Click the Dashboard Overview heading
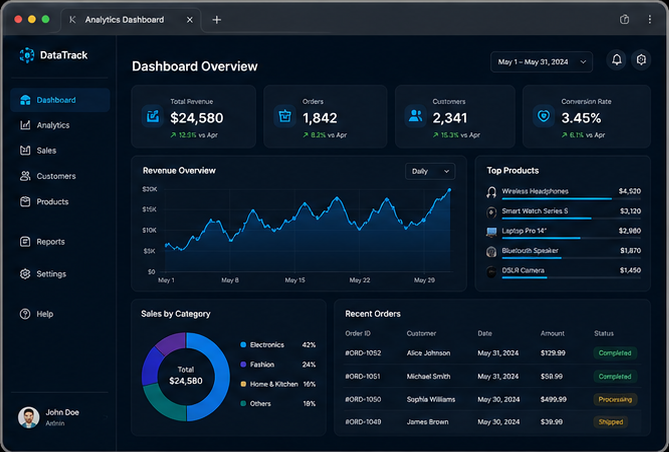This screenshot has height=452, width=669. (195, 66)
